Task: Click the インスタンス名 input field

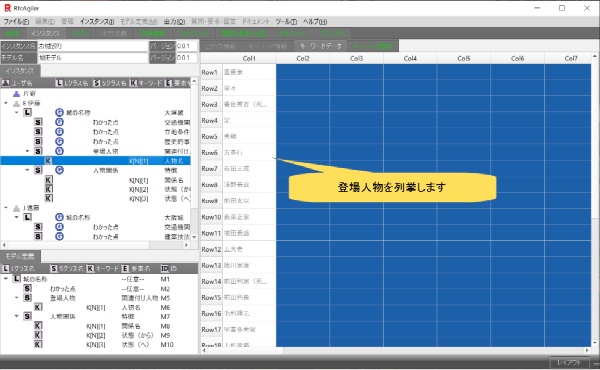Action: tap(93, 46)
